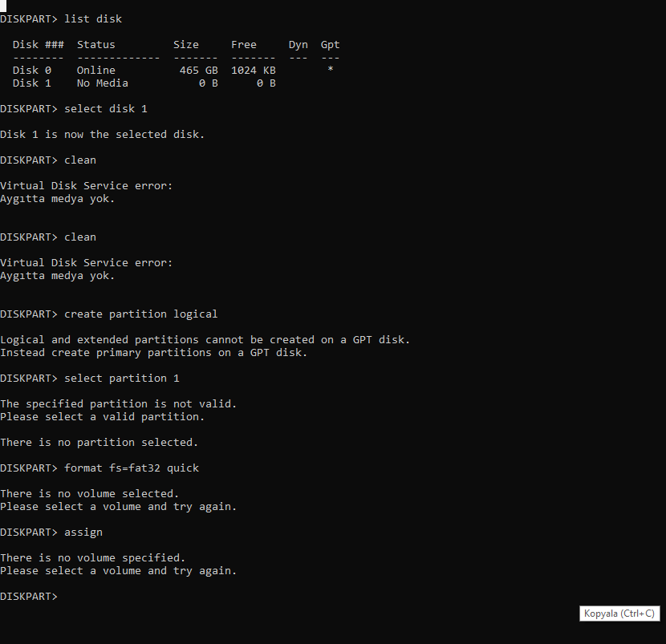Click 'Disk 1 is now the selected disk.'
Viewport: 666px width, 644px height.
coord(103,135)
